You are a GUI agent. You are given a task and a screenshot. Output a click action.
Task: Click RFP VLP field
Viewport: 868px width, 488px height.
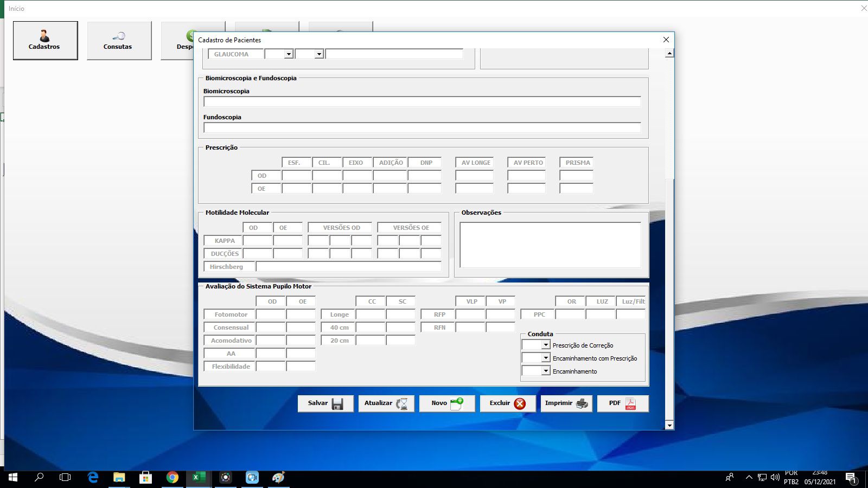pos(470,314)
